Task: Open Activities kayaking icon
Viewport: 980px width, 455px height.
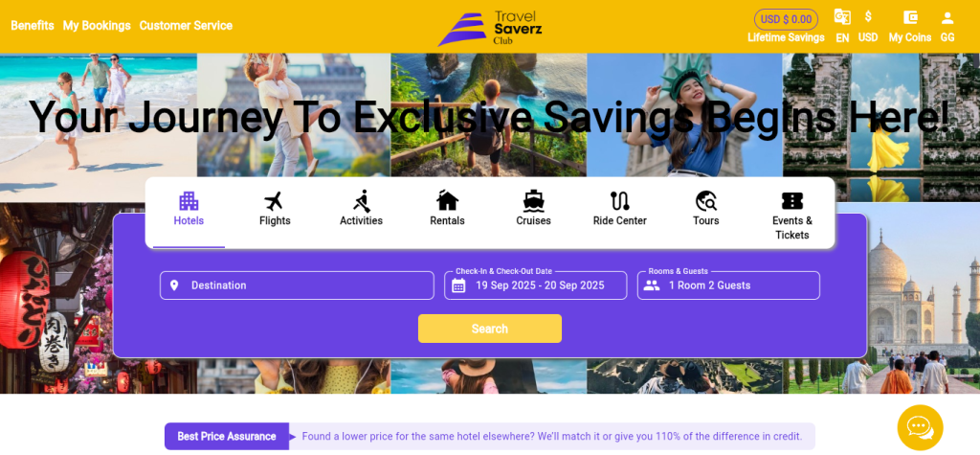Action: [361, 201]
